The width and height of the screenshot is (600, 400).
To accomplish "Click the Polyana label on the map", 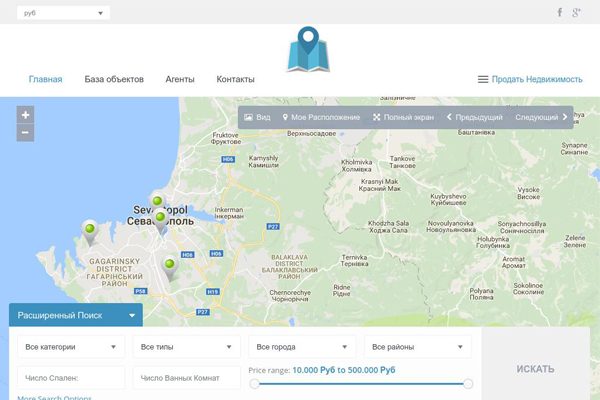I will (481, 294).
